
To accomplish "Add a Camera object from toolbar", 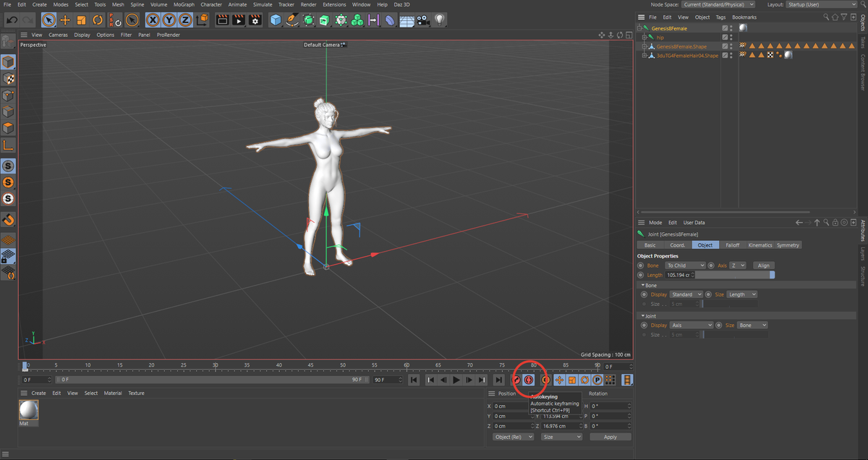I will pyautogui.click(x=424, y=20).
